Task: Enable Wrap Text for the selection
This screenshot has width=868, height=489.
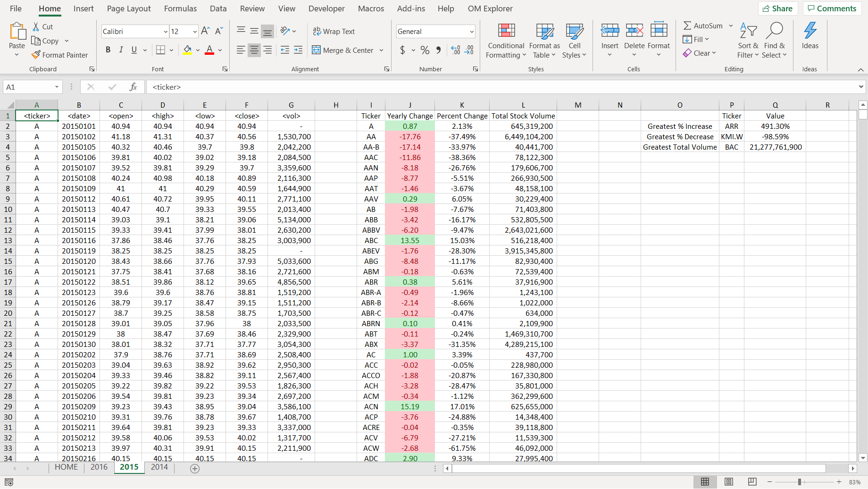Action: [x=334, y=31]
